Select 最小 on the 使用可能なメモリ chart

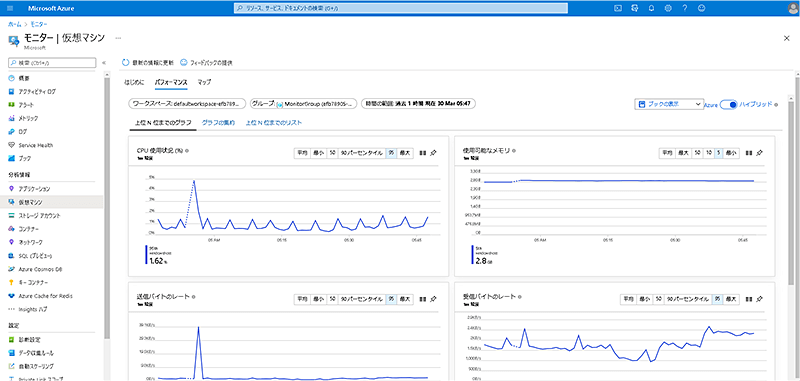(x=731, y=153)
